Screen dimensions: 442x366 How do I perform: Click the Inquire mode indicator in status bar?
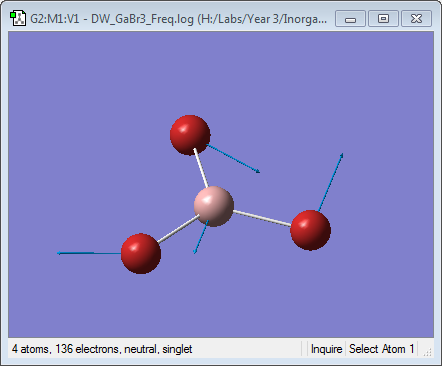326,349
